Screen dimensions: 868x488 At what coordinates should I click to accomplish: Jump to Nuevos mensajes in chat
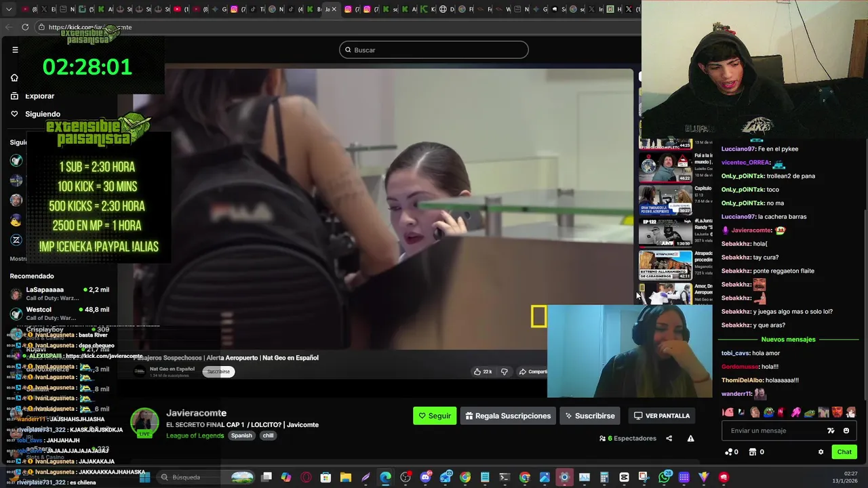(788, 339)
